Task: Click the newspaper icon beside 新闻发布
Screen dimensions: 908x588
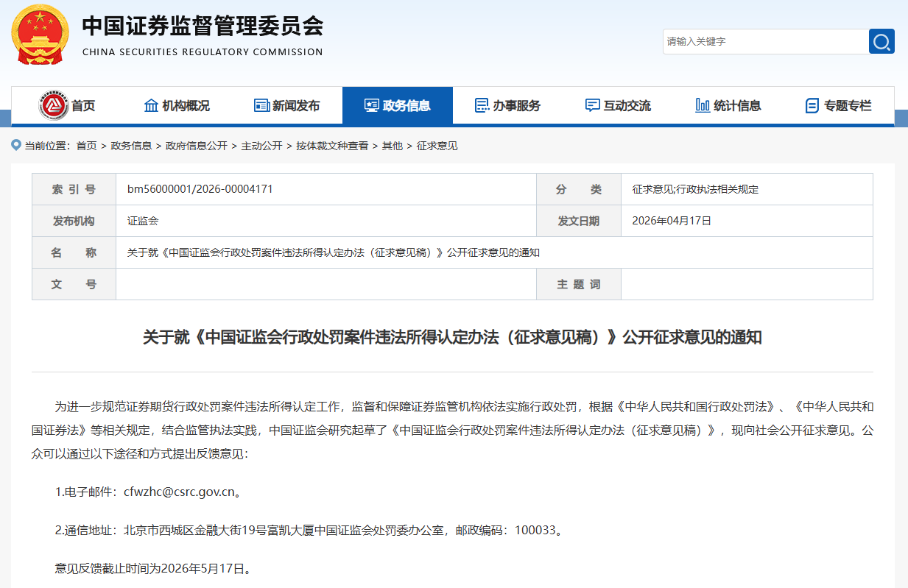Action: (261, 105)
